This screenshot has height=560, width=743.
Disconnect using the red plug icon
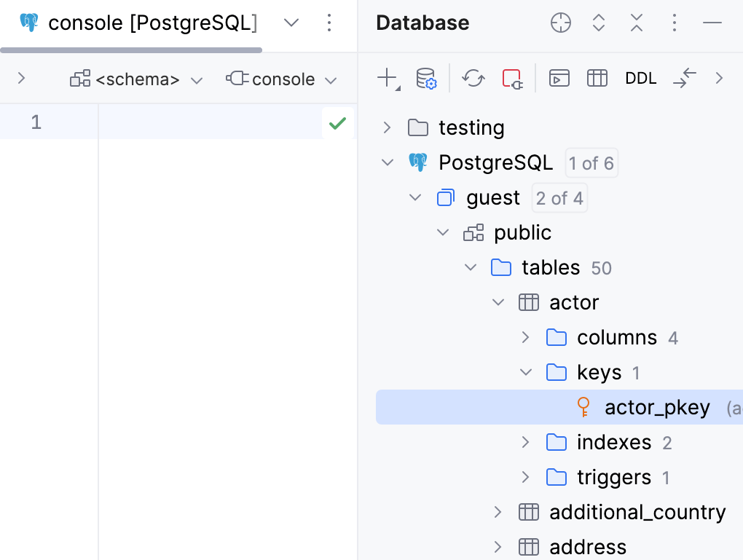point(513,78)
